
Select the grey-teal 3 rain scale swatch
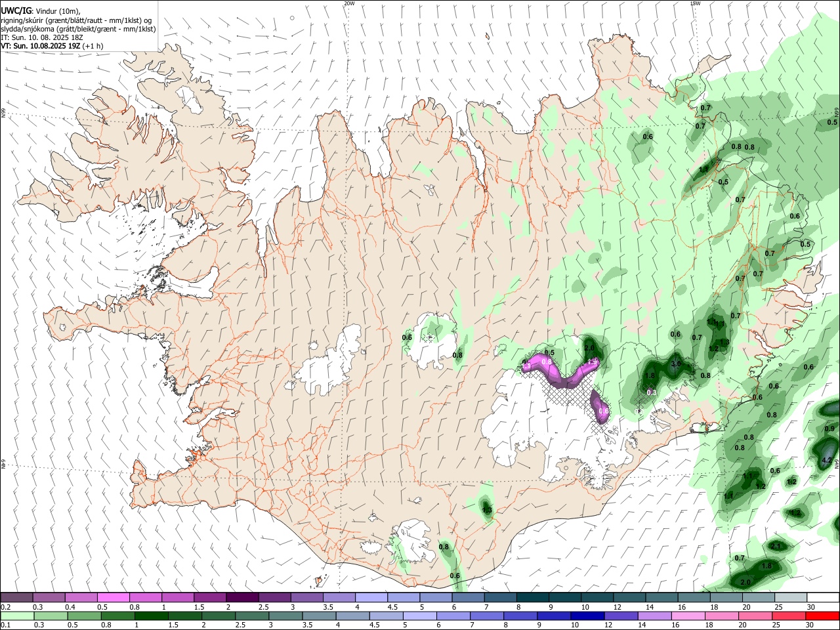tap(284, 616)
